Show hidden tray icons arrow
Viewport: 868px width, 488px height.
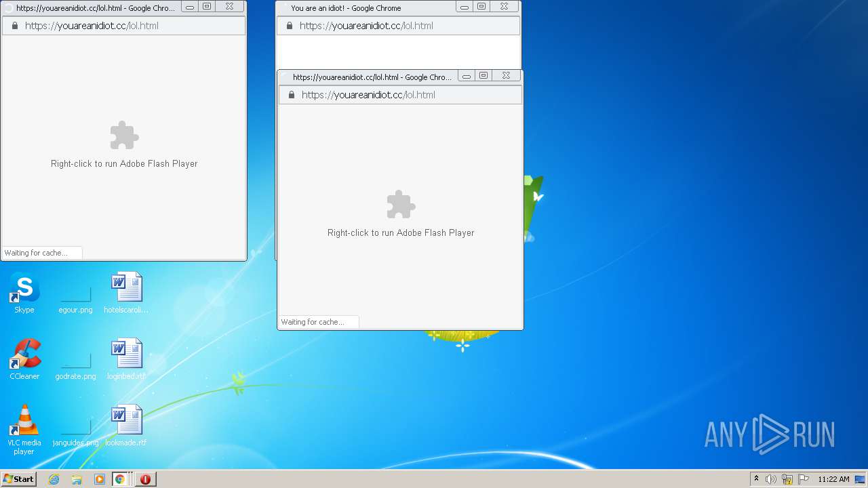tap(756, 479)
